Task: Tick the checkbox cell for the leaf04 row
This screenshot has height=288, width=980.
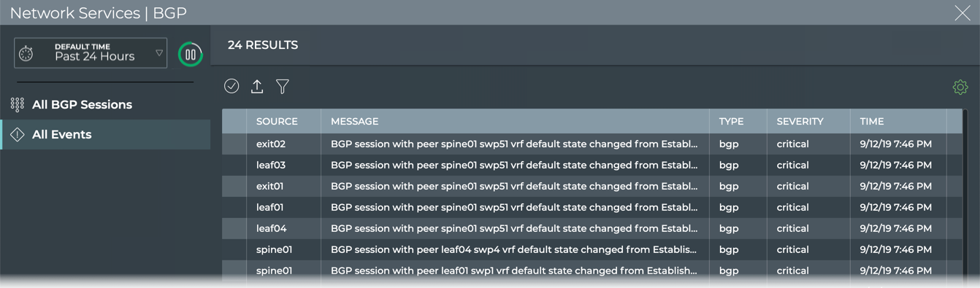Action: pyautogui.click(x=234, y=229)
